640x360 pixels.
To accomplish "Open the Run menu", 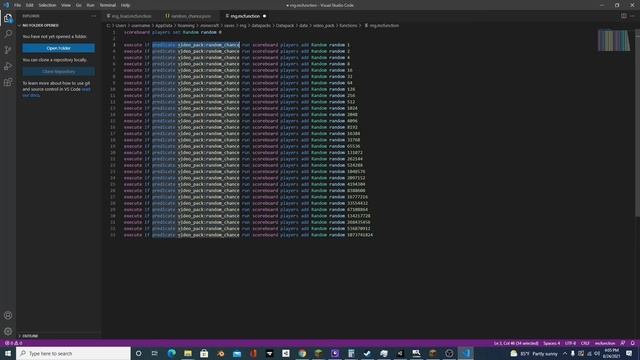I will coord(91,5).
